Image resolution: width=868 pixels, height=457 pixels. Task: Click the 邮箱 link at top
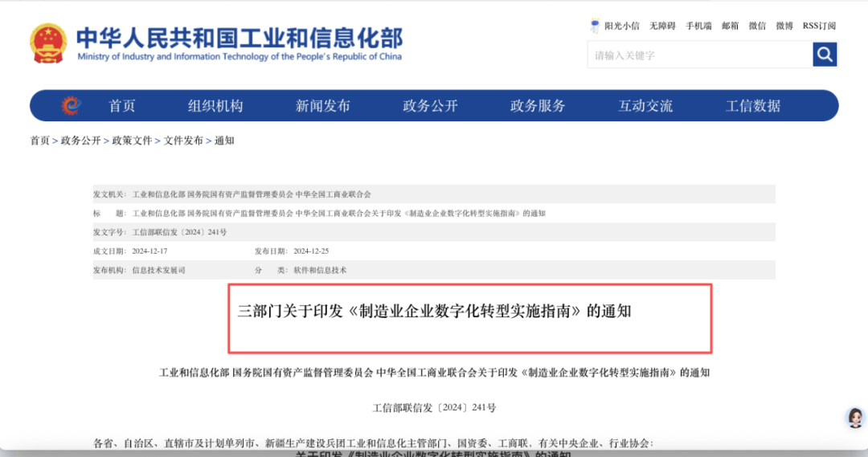[730, 26]
